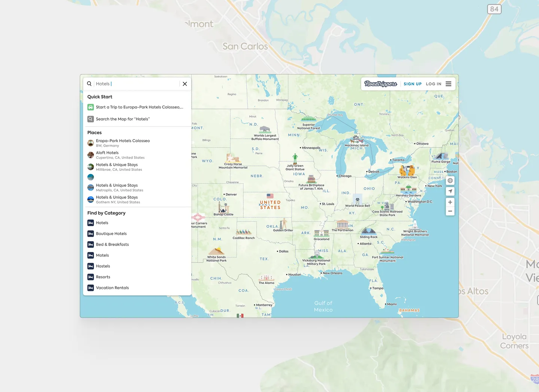Click the St. Louis city label
The width and height of the screenshot is (539, 392).
click(x=328, y=204)
